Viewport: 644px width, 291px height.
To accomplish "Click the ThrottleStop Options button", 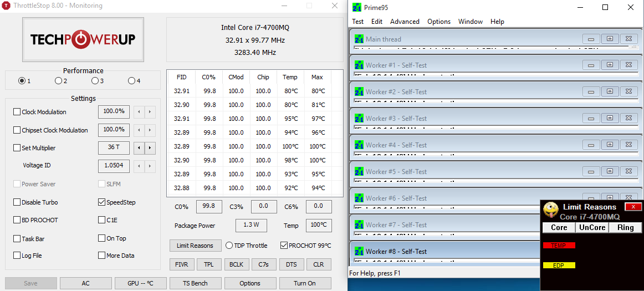I will tap(250, 283).
